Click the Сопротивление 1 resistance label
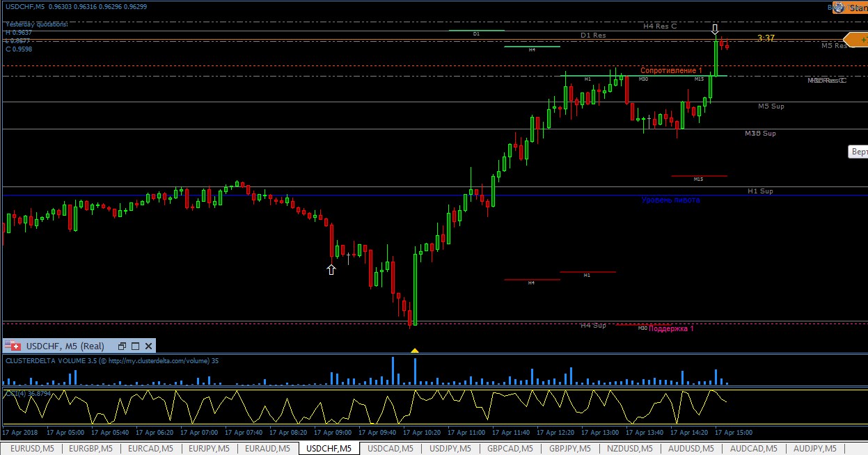 (671, 71)
